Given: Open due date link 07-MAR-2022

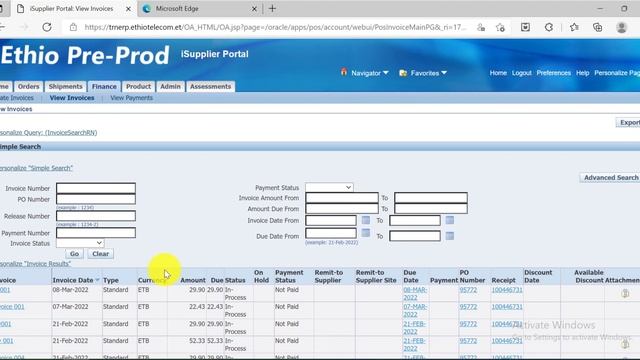Looking at the screenshot, I should click(415, 311).
